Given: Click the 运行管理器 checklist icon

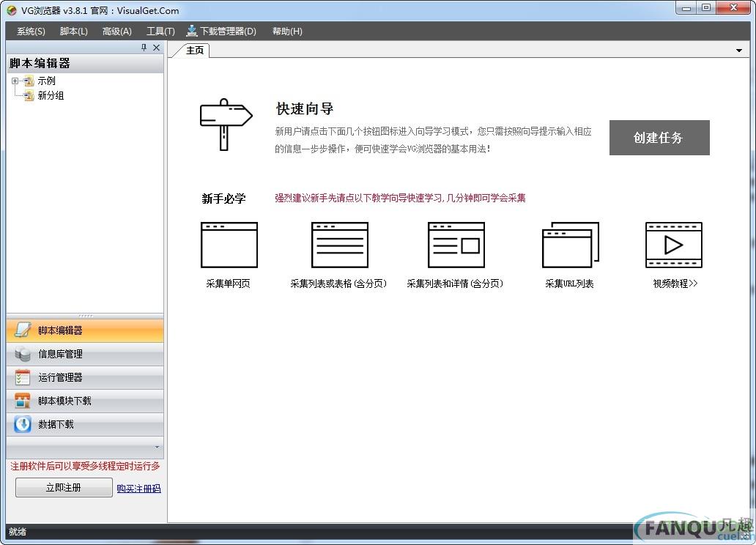Looking at the screenshot, I should click(x=23, y=378).
